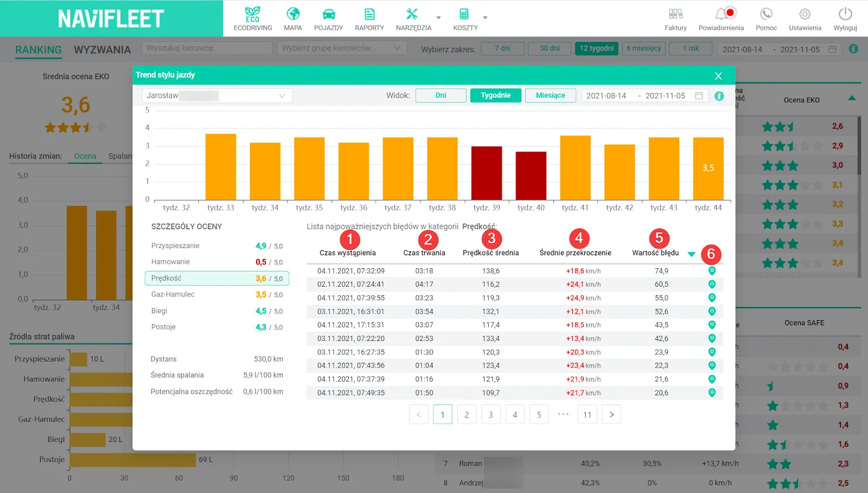Expand the Narzędzia menu arrow
The width and height of the screenshot is (868, 493).
(x=438, y=18)
